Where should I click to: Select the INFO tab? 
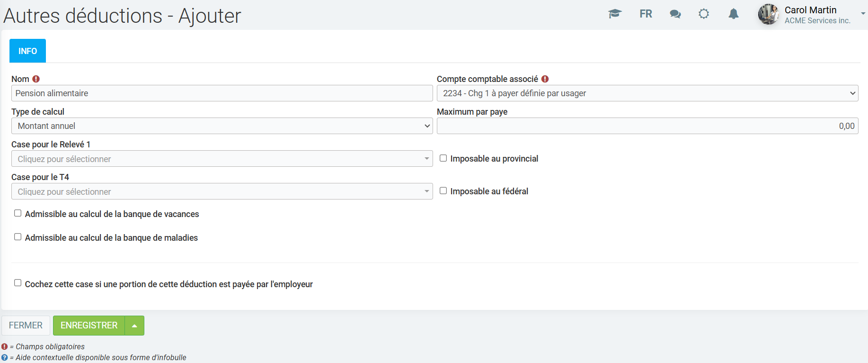pos(27,51)
